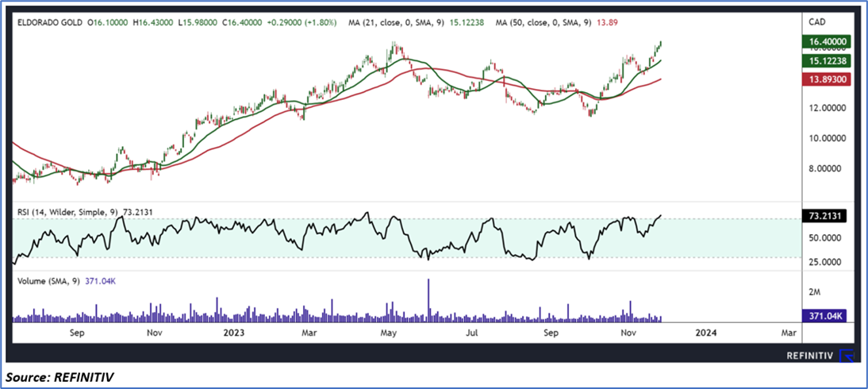Click the 371.04K value in volume legend
868x389 pixels.
(x=100, y=282)
